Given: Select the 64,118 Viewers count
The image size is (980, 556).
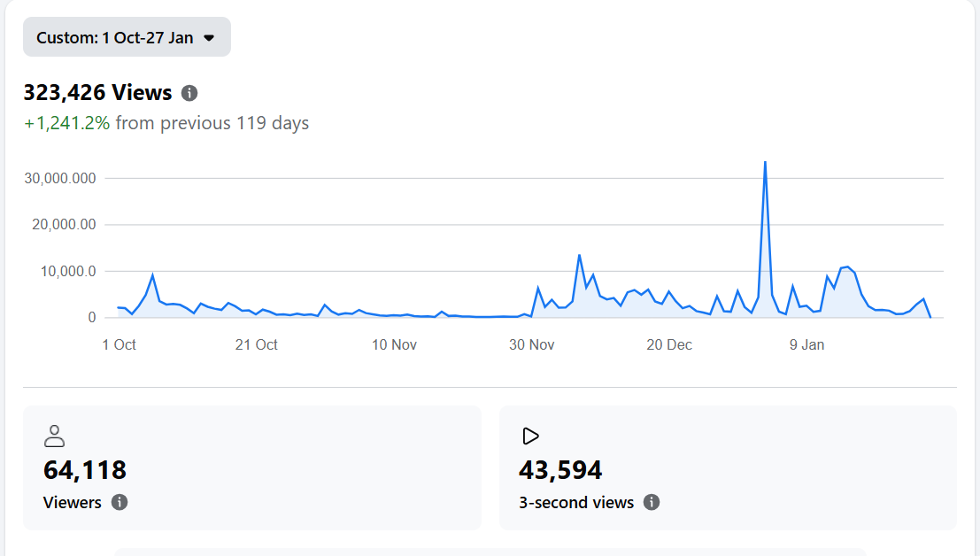Looking at the screenshot, I should coord(85,469).
